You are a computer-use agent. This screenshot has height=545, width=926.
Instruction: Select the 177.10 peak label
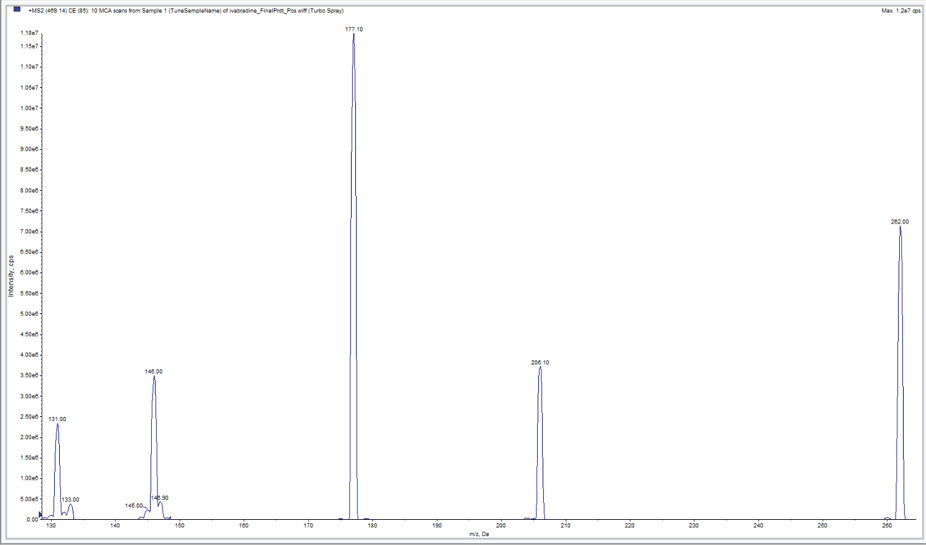click(x=353, y=30)
